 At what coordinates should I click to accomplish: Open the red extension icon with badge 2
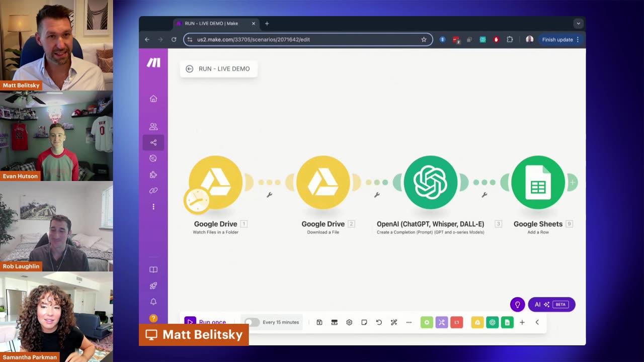coord(456,40)
